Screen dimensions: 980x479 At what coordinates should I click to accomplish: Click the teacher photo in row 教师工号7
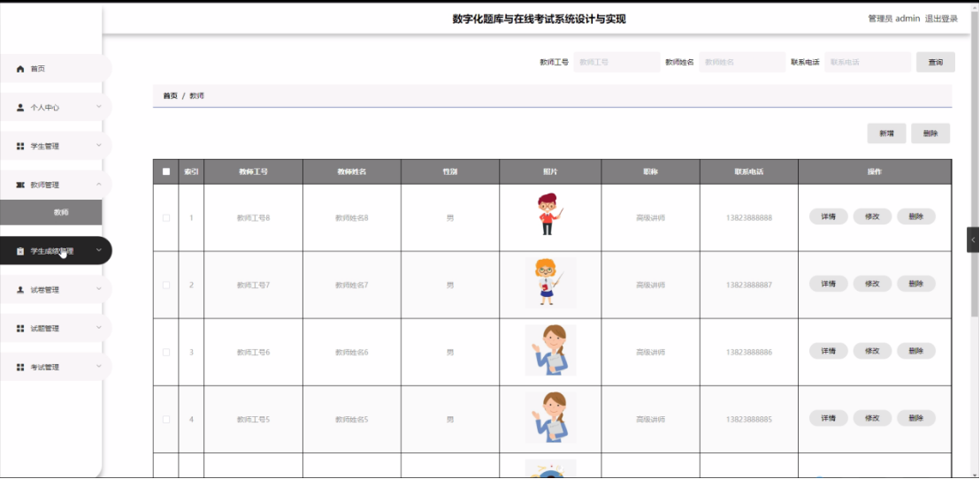[x=550, y=283]
